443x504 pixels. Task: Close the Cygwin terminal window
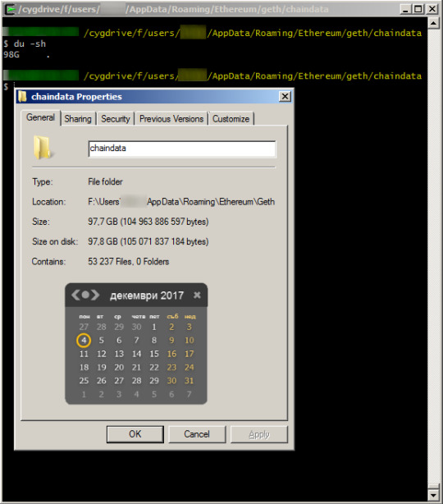tap(432, 9)
